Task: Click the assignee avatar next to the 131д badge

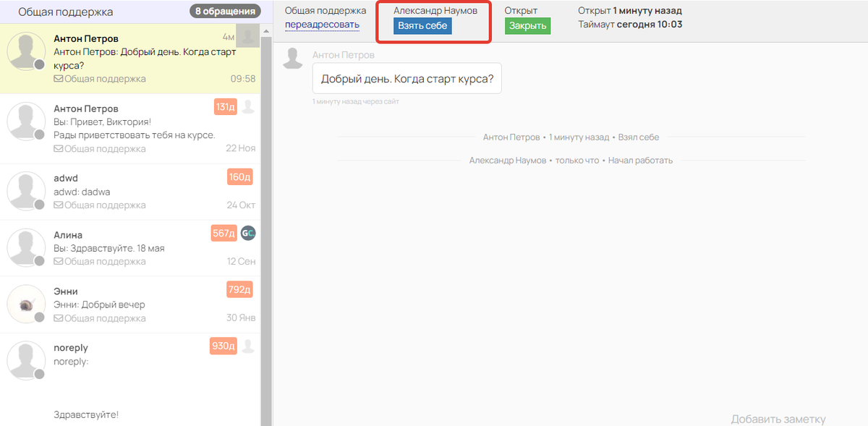Action: (x=248, y=107)
